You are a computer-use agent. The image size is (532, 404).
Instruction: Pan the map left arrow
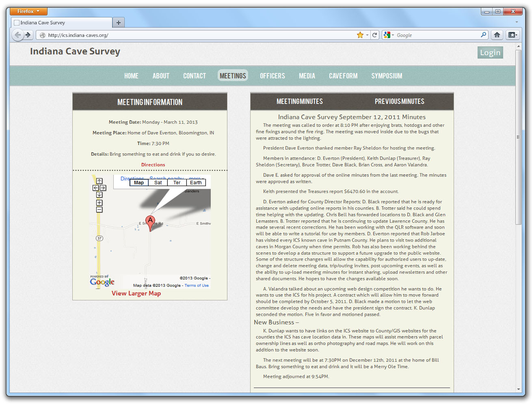click(x=96, y=188)
